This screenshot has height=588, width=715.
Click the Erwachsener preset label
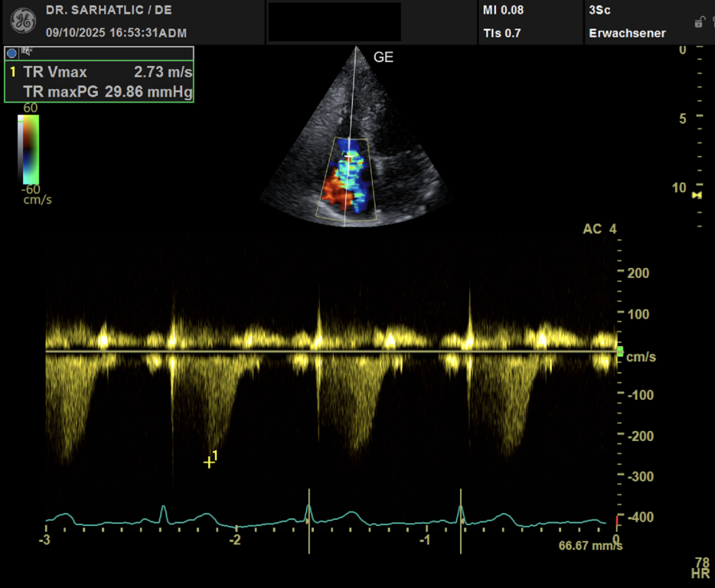[x=627, y=33]
